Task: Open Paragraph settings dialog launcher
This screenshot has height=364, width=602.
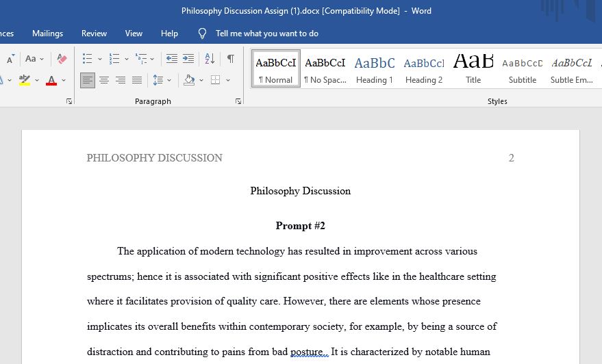Action: [x=238, y=101]
